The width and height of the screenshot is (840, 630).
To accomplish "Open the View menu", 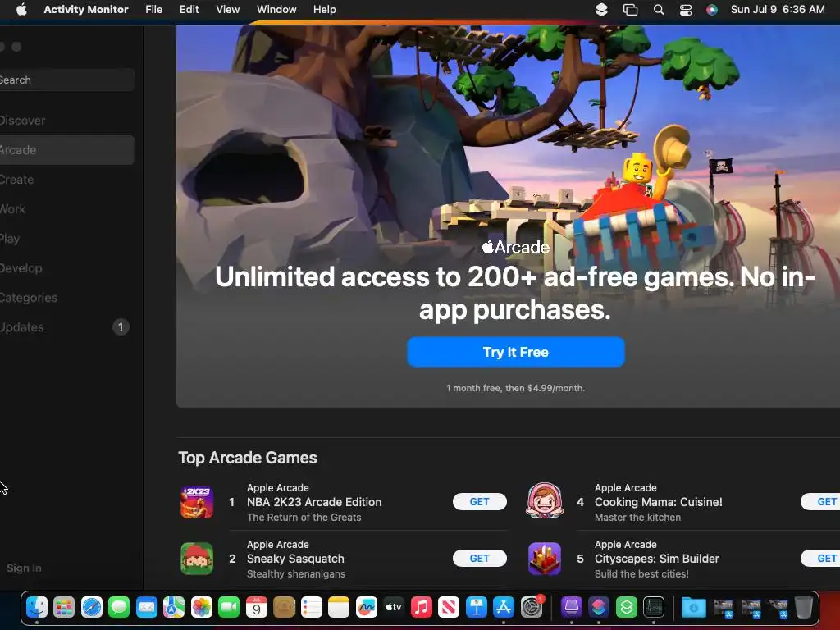I will click(x=228, y=9).
